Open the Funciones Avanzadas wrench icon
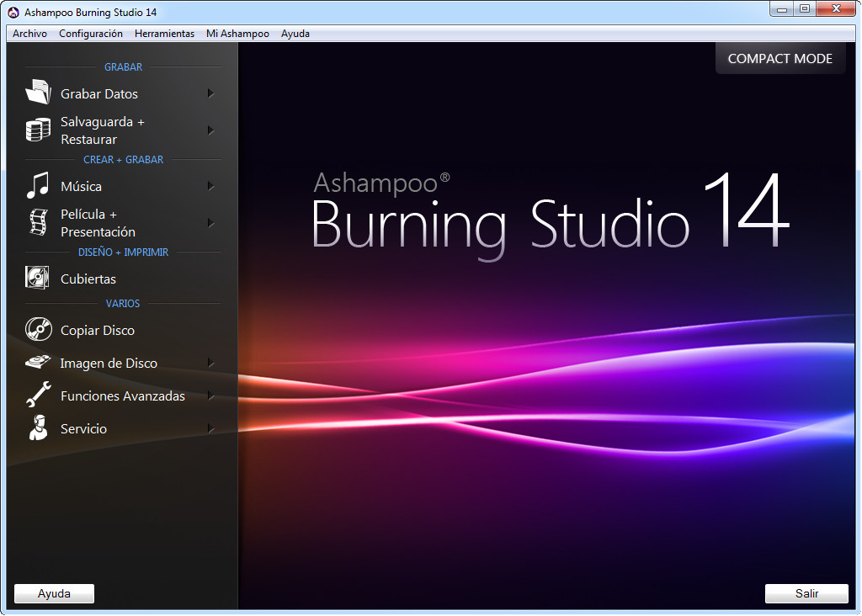 point(39,395)
